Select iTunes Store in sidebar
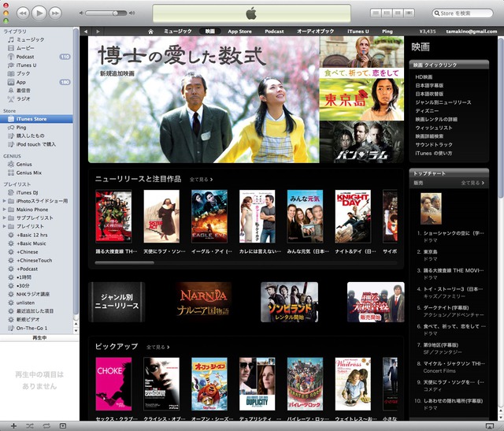The image size is (504, 431). click(x=36, y=119)
